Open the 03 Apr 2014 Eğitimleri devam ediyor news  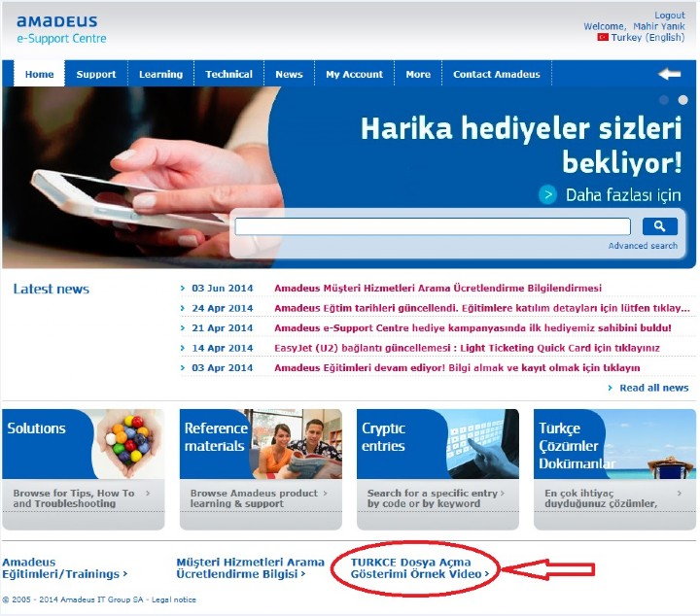pos(457,368)
